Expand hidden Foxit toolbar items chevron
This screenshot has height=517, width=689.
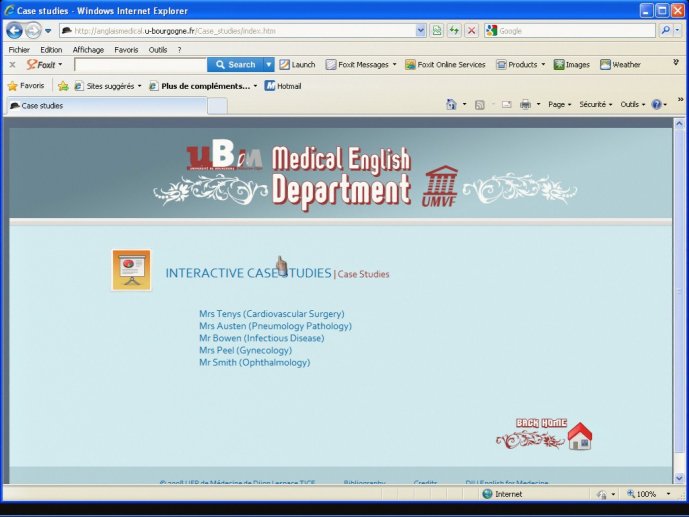676,63
